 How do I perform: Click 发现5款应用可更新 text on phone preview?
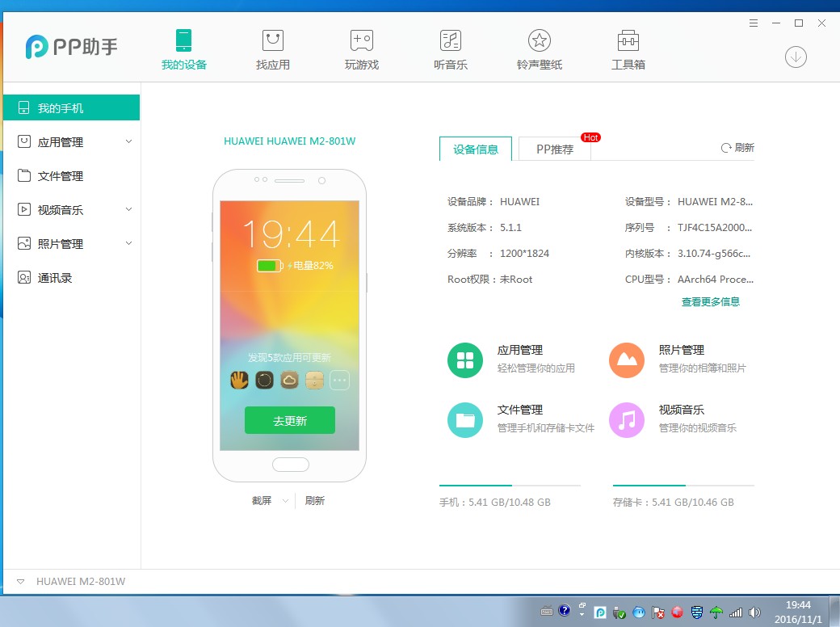tap(289, 357)
